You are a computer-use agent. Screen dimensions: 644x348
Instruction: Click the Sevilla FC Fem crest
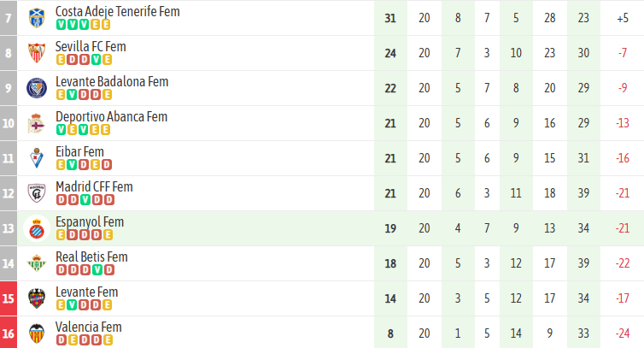point(37,53)
